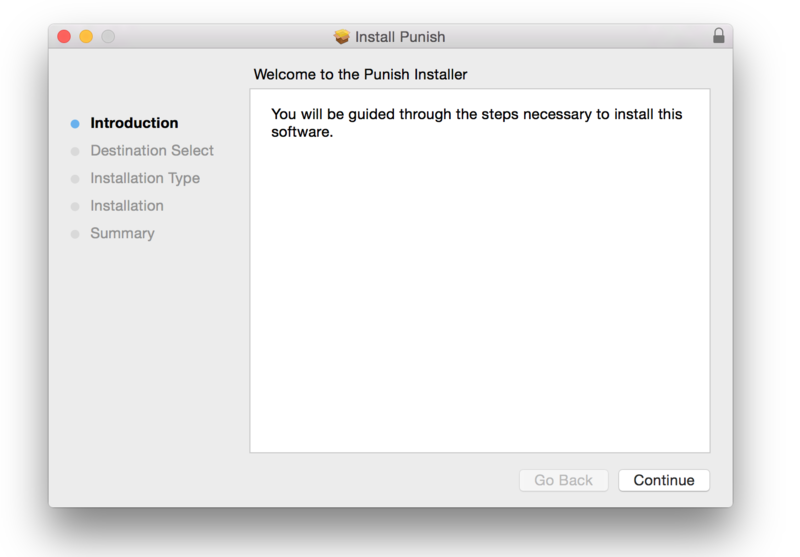The height and width of the screenshot is (557, 800).
Task: Minimize the installer with yellow button
Action: click(86, 36)
